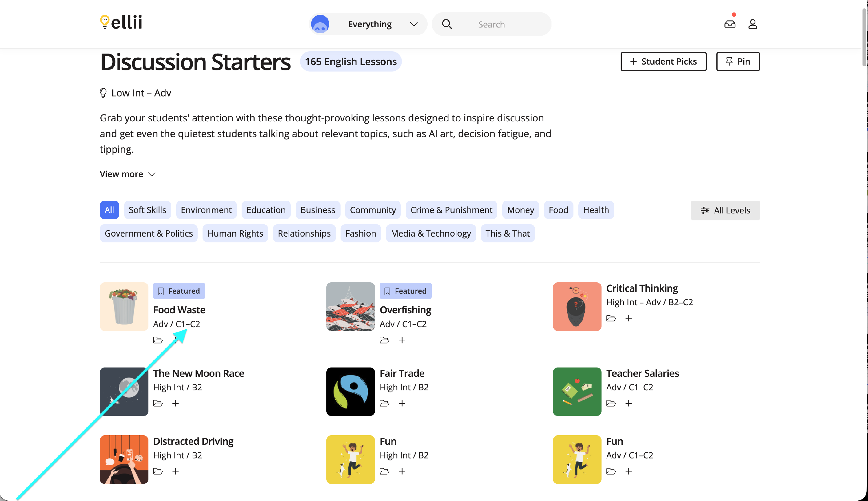Open the All Levels filter dropdown

pos(725,210)
